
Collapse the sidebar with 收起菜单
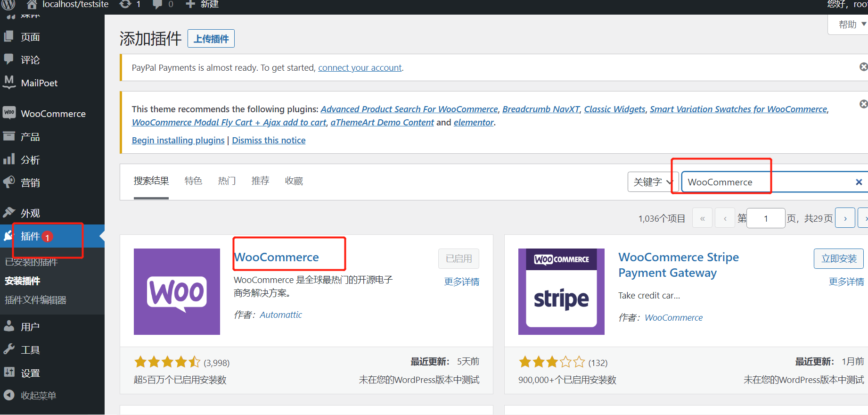click(x=38, y=396)
